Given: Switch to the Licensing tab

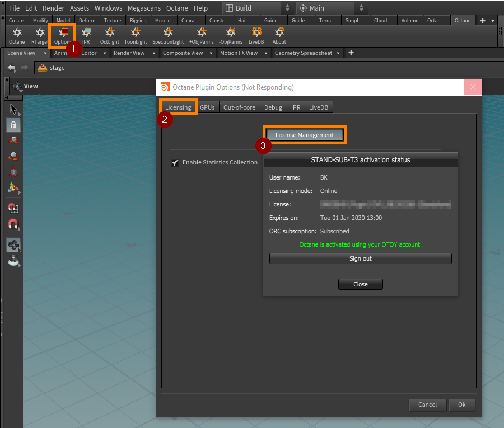Looking at the screenshot, I should (178, 107).
